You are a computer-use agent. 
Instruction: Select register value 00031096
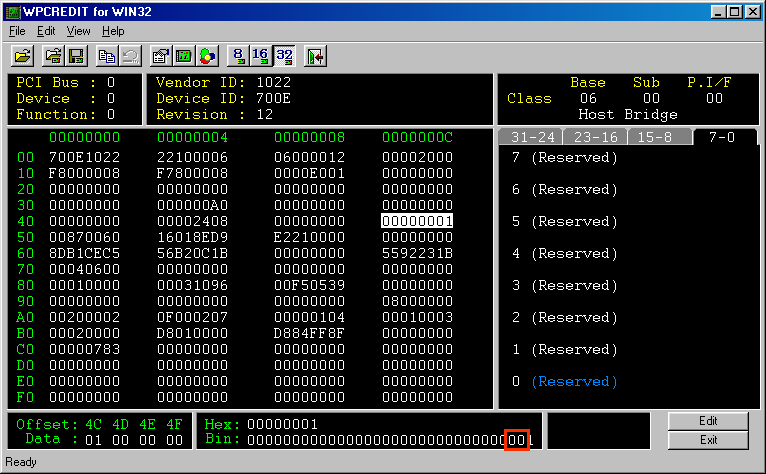pyautogui.click(x=192, y=285)
